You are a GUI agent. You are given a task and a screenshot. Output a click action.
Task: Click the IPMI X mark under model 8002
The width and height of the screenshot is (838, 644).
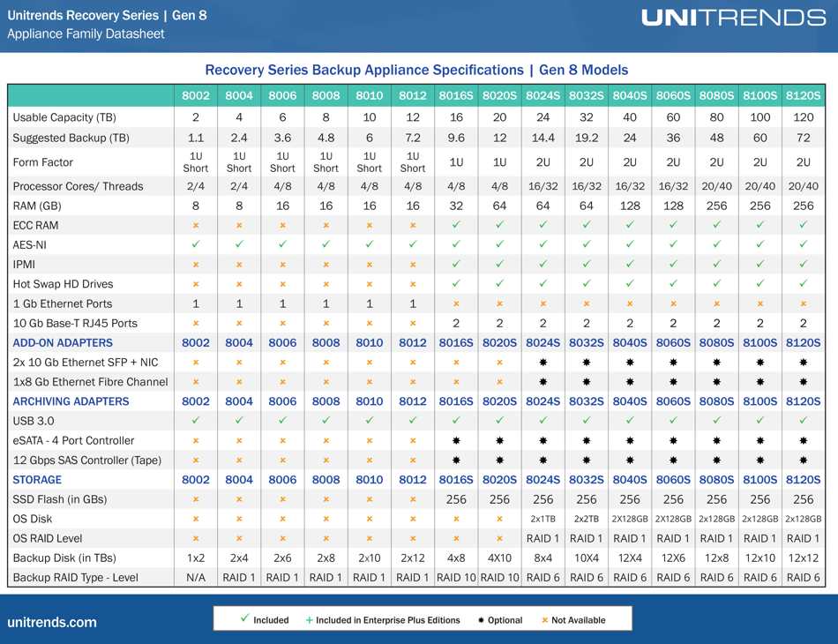point(196,264)
